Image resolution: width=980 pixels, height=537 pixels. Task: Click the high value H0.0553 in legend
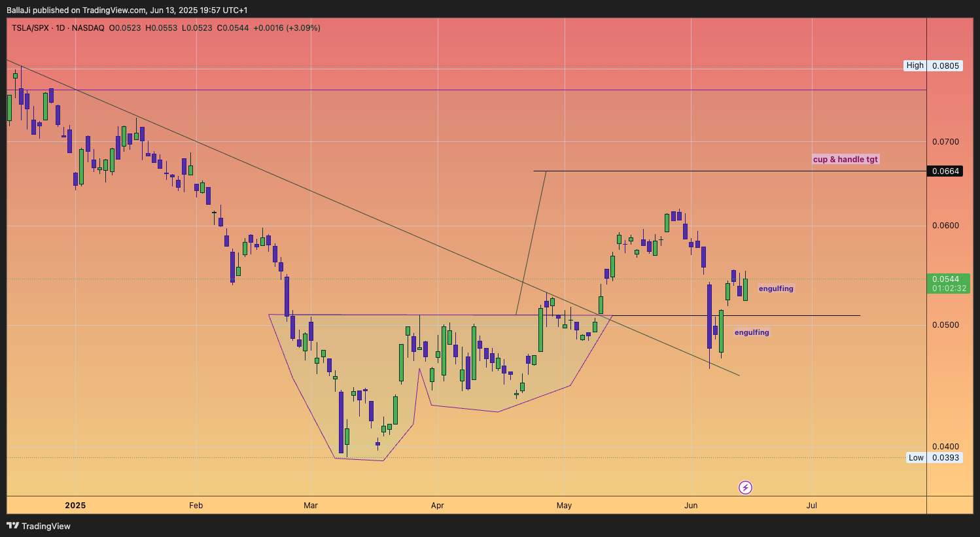pos(161,28)
